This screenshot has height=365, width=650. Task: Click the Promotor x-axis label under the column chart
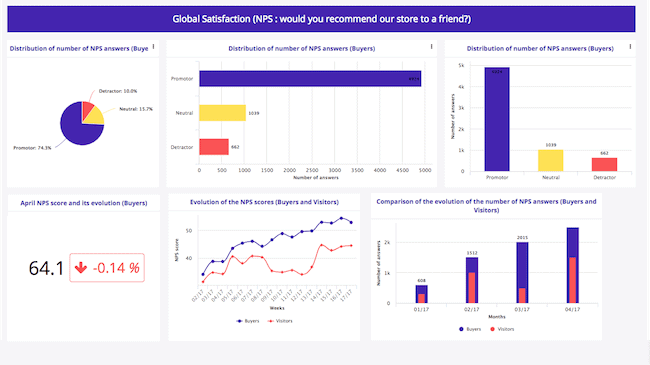497,178
